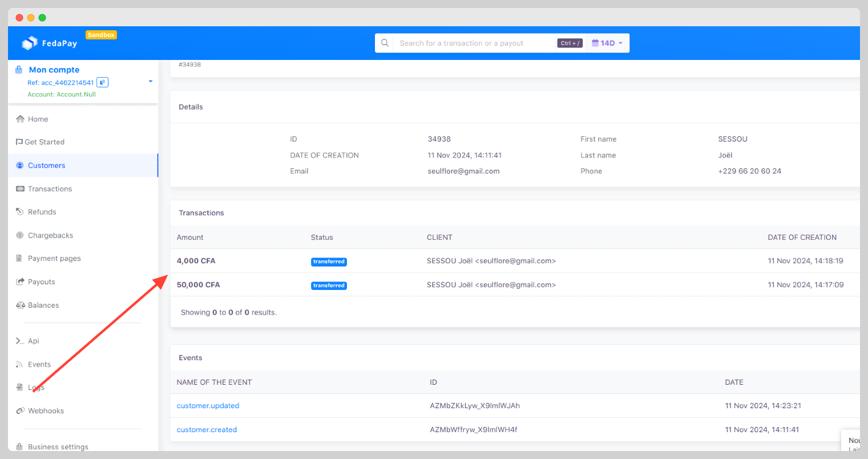Image resolution: width=868 pixels, height=459 pixels.
Task: Click the Balances scale icon
Action: 21,305
